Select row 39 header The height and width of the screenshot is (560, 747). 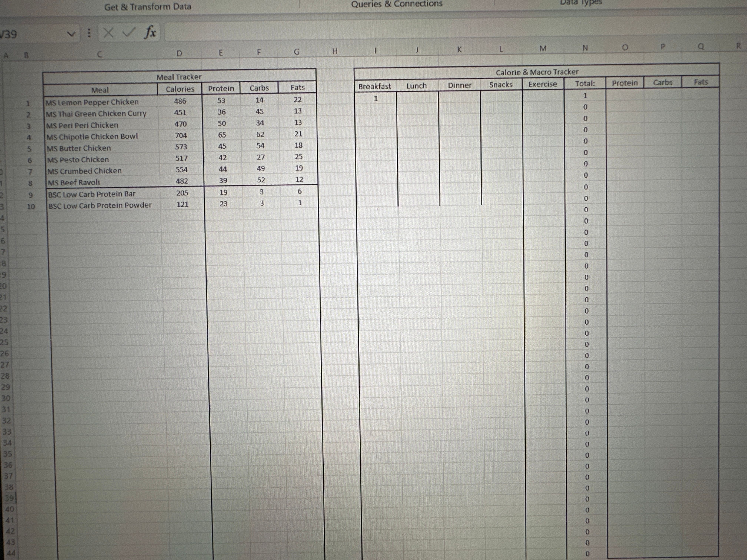(x=9, y=498)
